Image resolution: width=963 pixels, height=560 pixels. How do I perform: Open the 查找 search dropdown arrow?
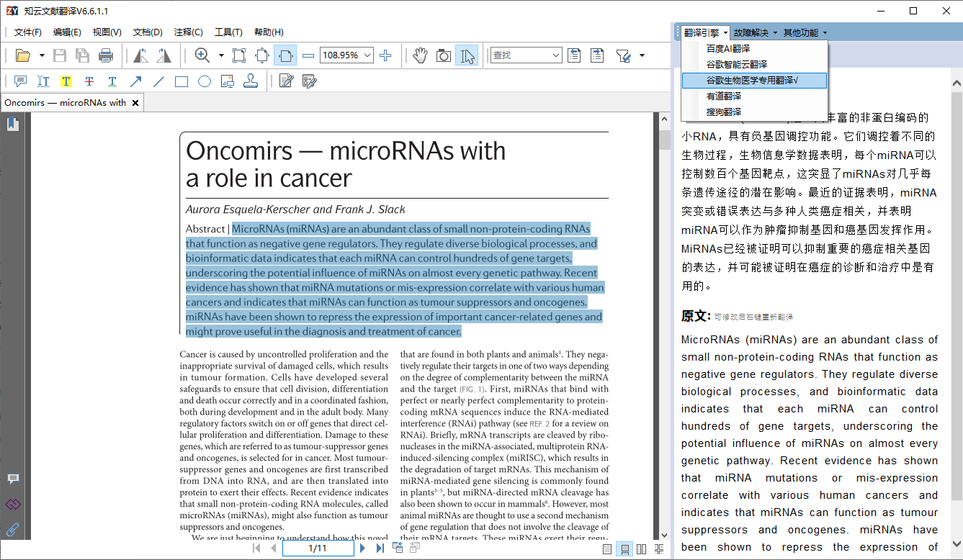[556, 55]
